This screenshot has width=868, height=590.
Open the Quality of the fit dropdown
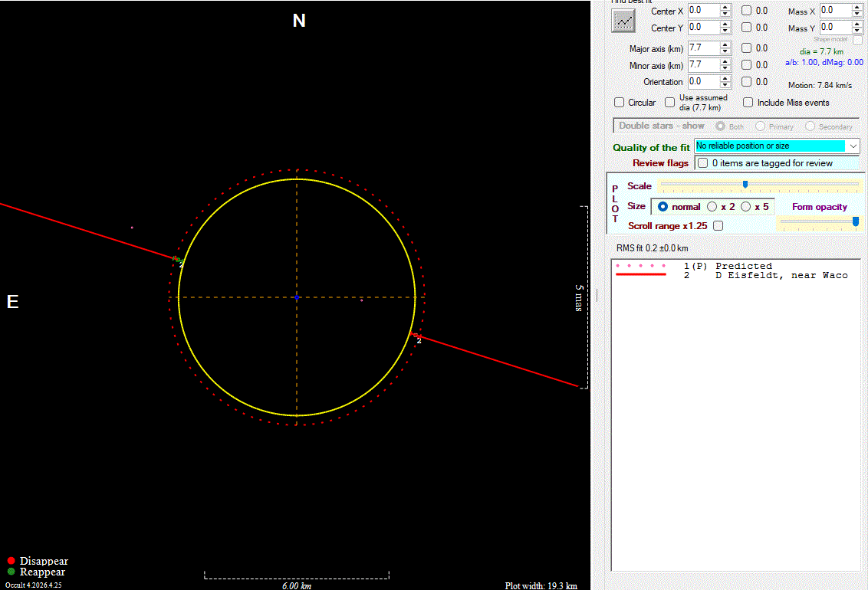tap(853, 146)
